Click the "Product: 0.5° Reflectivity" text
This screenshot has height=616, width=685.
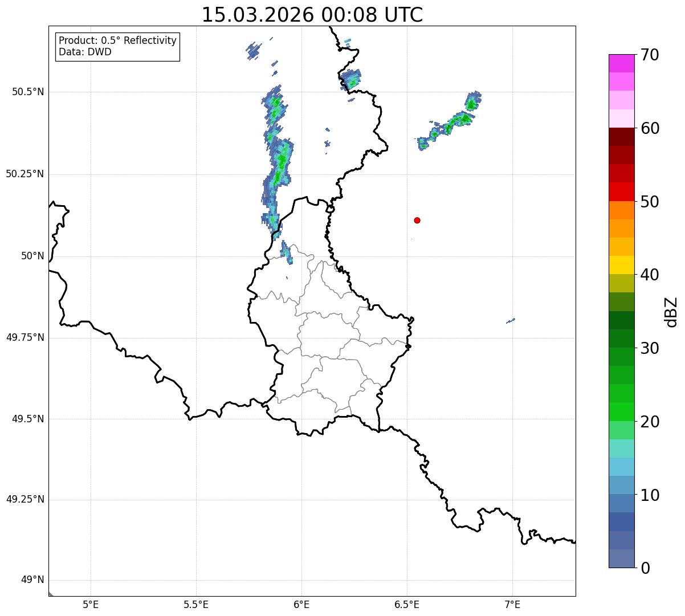point(117,40)
